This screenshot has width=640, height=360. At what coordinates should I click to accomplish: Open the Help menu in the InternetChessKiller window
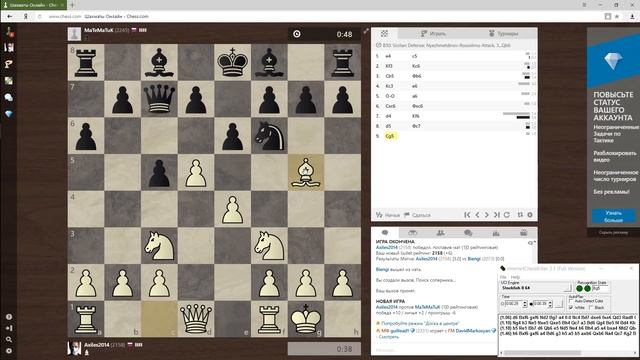pyautogui.click(x=515, y=277)
